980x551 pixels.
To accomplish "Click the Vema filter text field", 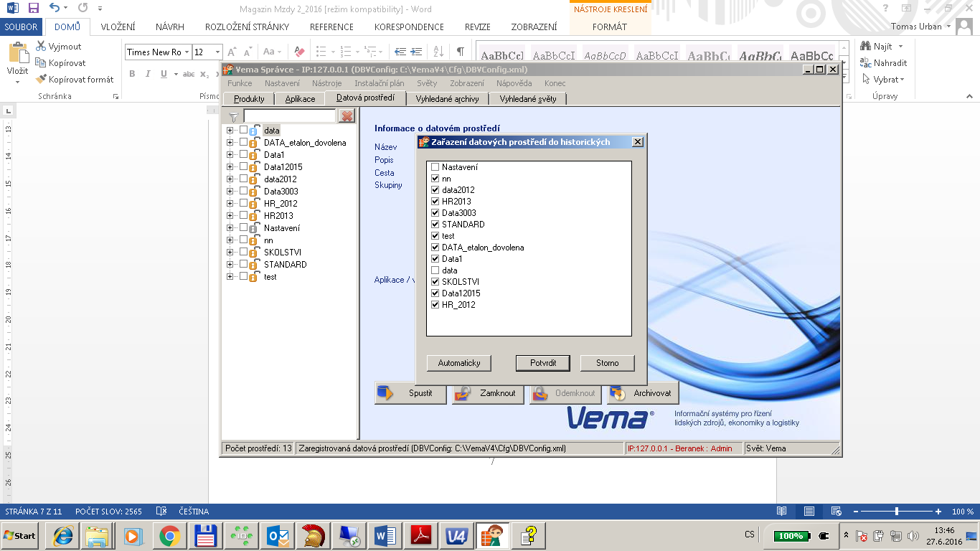I will (290, 116).
